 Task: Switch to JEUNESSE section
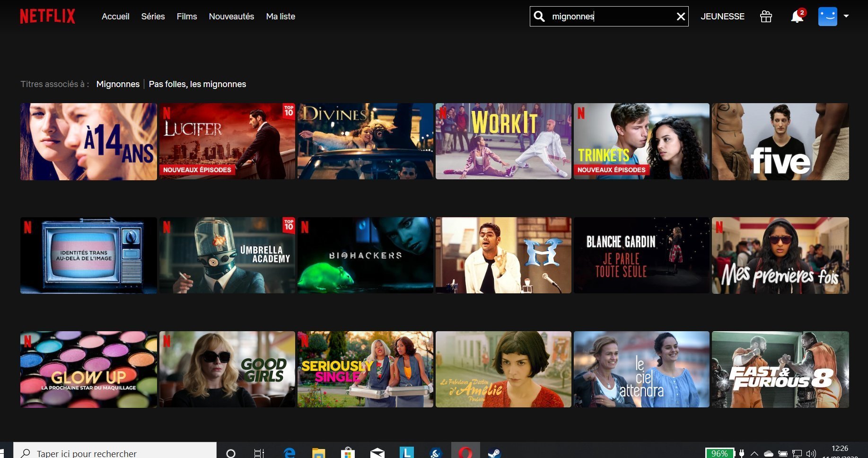(x=722, y=17)
